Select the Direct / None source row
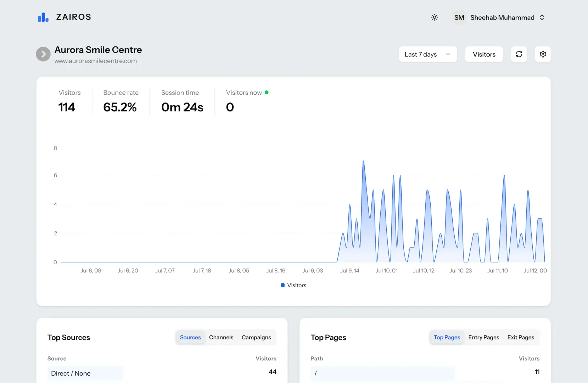 tap(85, 373)
